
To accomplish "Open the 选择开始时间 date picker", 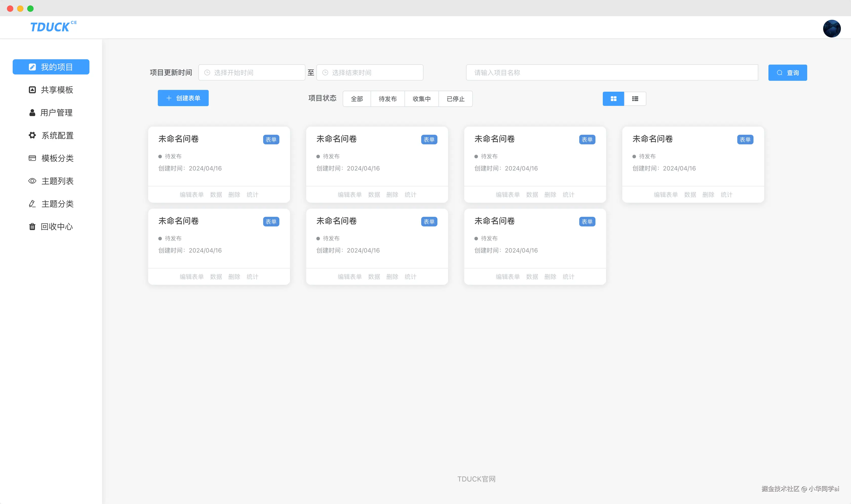I will 252,73.
